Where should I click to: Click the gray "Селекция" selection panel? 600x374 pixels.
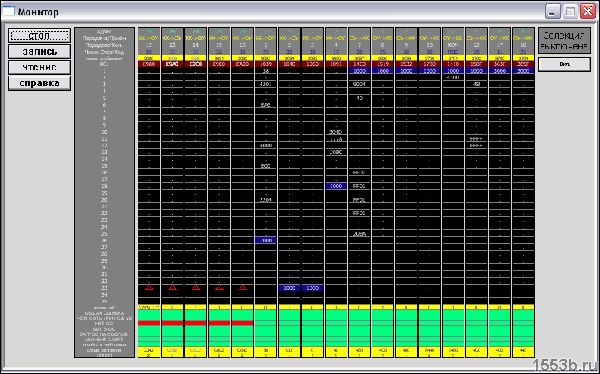(x=564, y=41)
